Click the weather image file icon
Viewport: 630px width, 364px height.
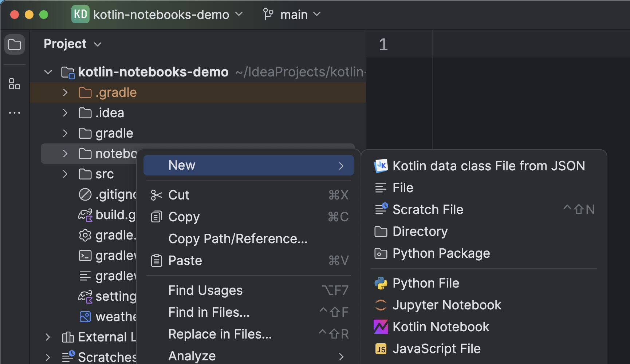coord(85,317)
